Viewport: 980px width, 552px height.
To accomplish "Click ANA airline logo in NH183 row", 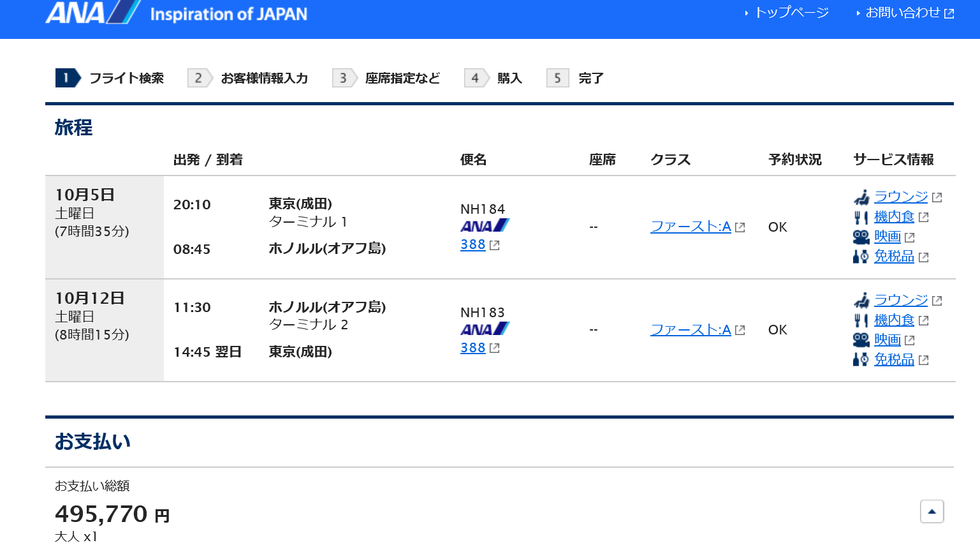I will (485, 329).
